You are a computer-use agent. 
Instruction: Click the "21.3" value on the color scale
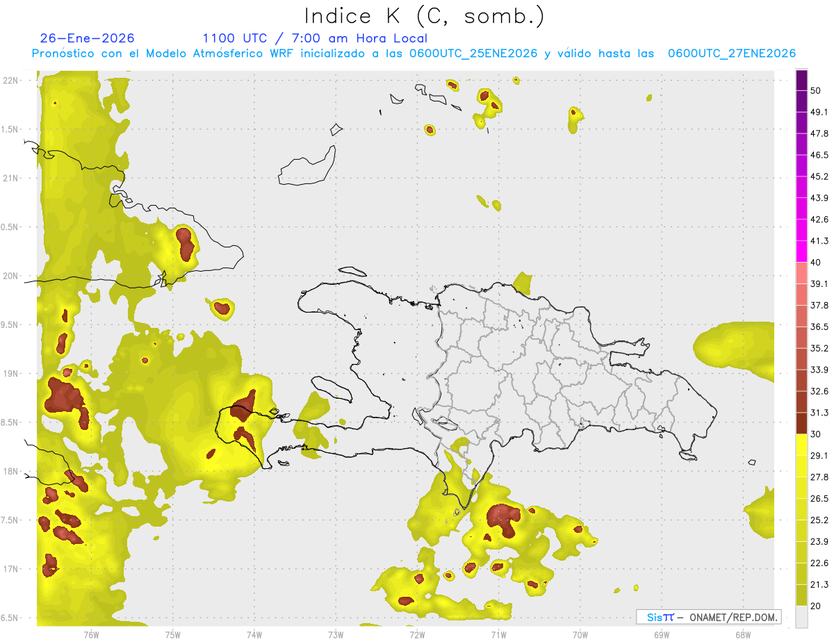(819, 585)
